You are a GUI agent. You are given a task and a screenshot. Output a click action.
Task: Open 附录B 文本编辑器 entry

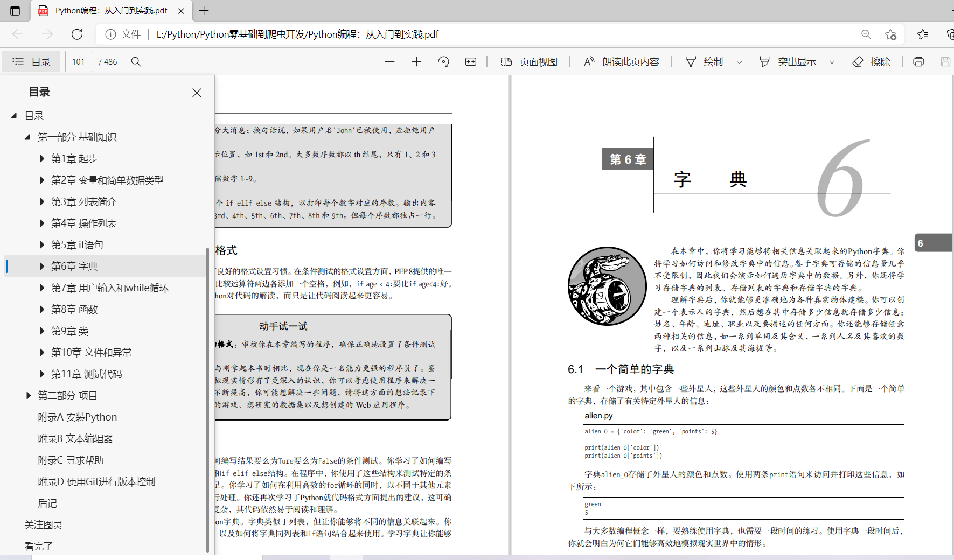[x=75, y=438]
